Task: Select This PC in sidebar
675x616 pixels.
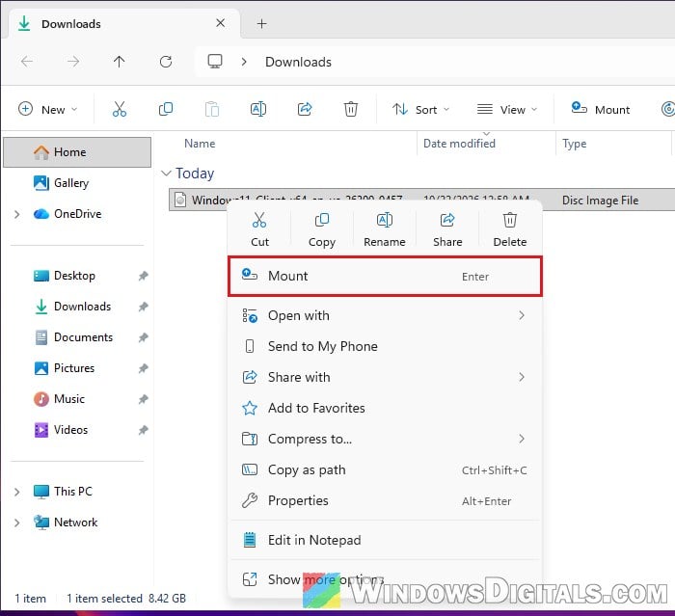Action: (x=77, y=492)
